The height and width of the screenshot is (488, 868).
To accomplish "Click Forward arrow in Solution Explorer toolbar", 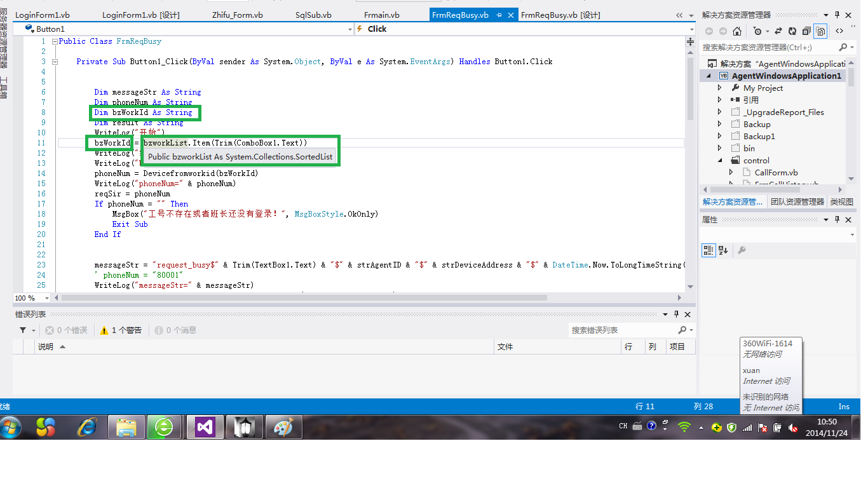I will pos(722,30).
